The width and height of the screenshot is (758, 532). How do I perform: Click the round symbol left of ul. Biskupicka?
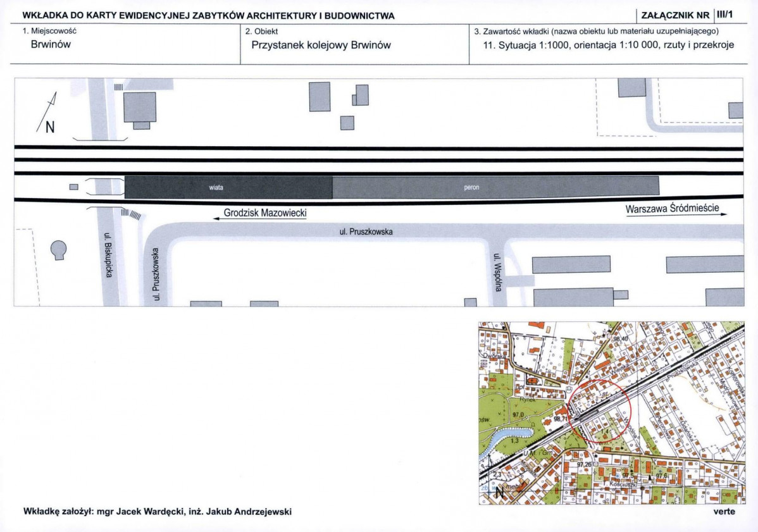pyautogui.click(x=58, y=250)
